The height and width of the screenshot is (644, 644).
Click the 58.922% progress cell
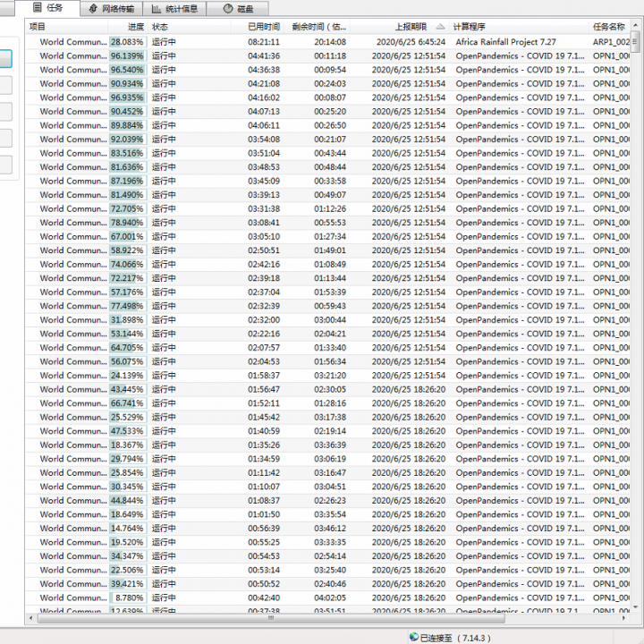(128, 250)
